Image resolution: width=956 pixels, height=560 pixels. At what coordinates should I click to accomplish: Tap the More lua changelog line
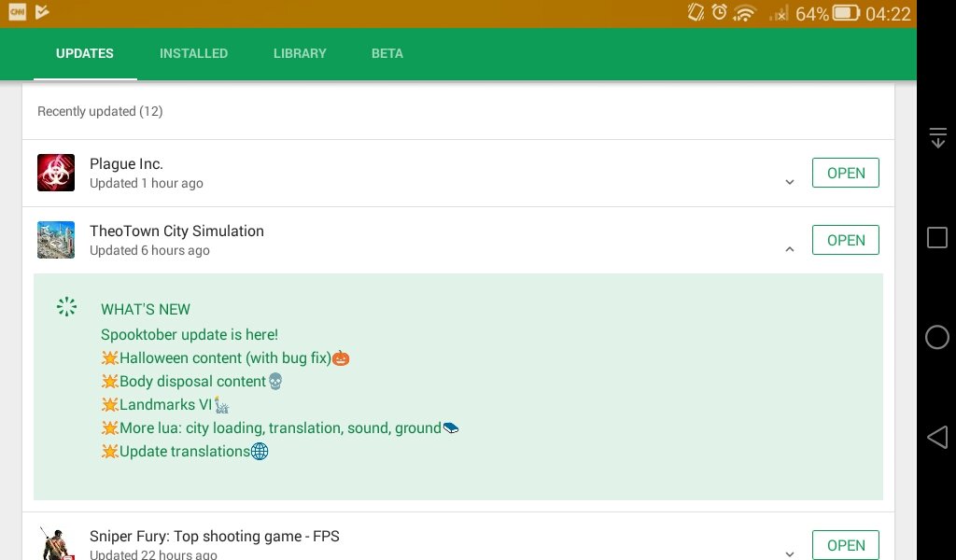(x=279, y=427)
